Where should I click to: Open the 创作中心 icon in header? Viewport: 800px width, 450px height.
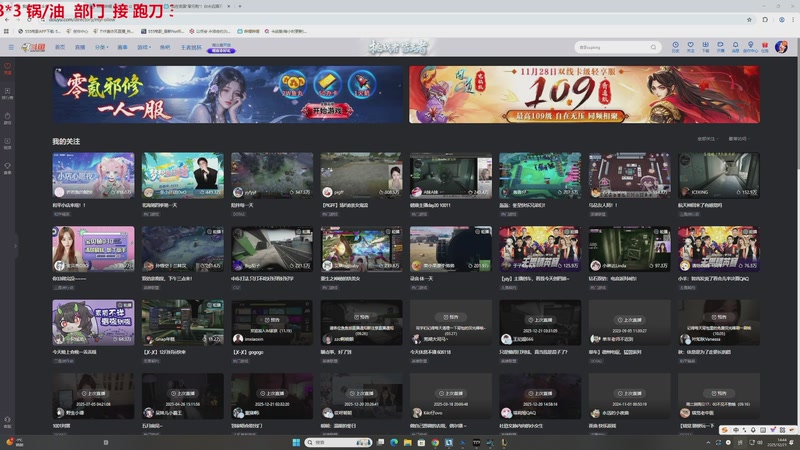[750, 47]
